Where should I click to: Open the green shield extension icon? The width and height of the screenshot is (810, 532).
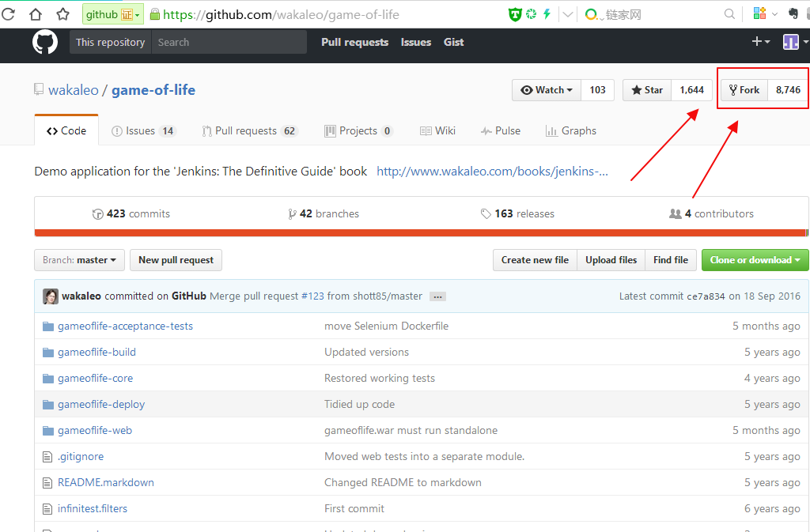pos(514,14)
